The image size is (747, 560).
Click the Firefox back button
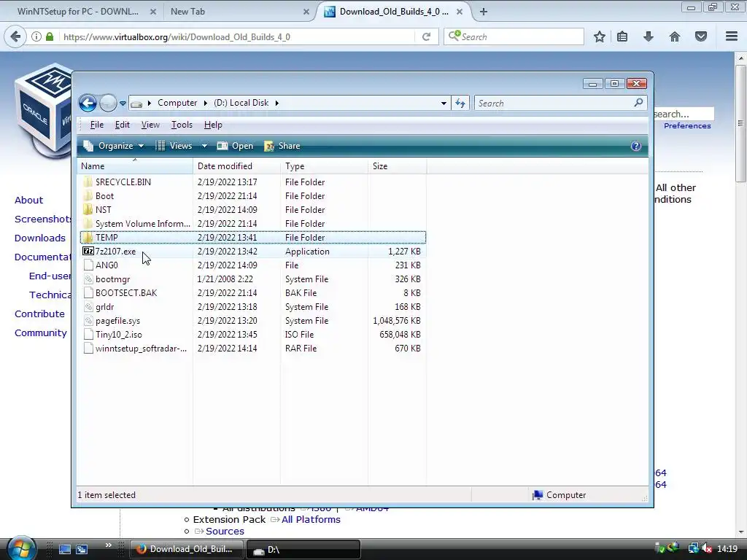coord(16,36)
